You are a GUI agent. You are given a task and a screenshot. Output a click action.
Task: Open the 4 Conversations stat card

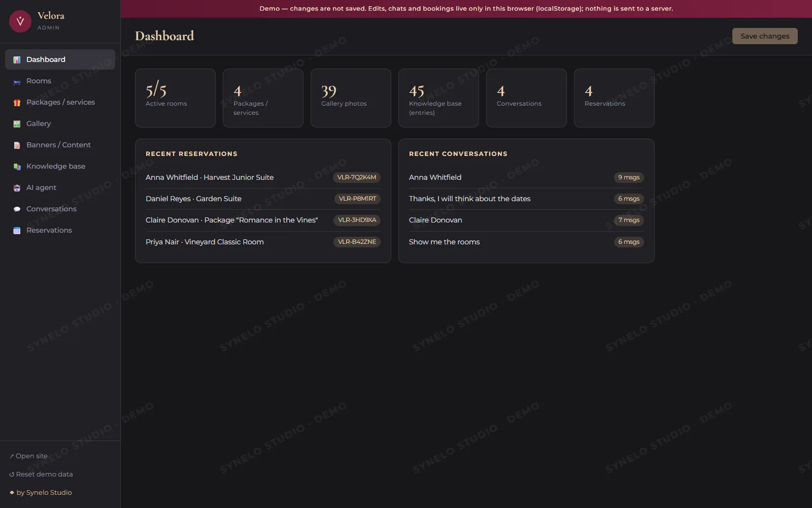(526, 98)
